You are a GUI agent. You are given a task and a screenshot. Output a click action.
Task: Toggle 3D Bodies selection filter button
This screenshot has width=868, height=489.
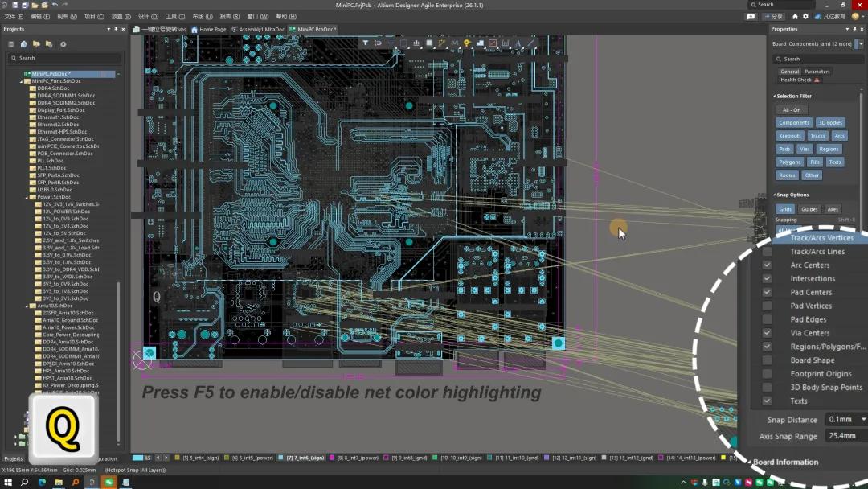[830, 123]
